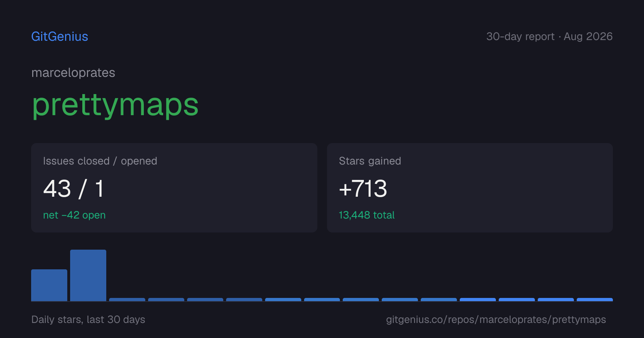
Task: Click the 30-day report Aug 2026 label
Action: point(549,36)
